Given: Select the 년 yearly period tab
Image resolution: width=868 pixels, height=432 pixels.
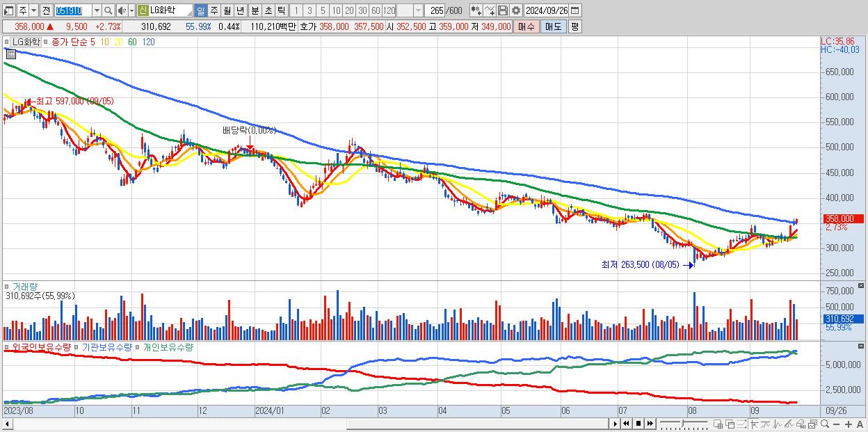Looking at the screenshot, I should click(x=240, y=10).
